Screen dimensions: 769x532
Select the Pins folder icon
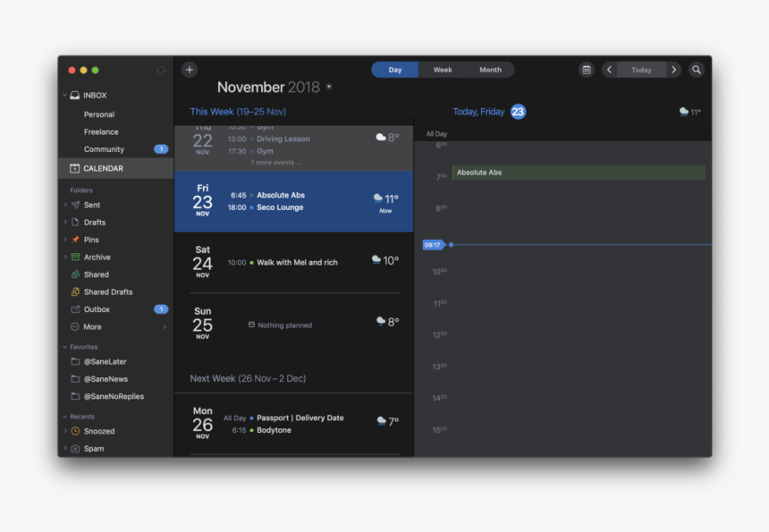78,239
